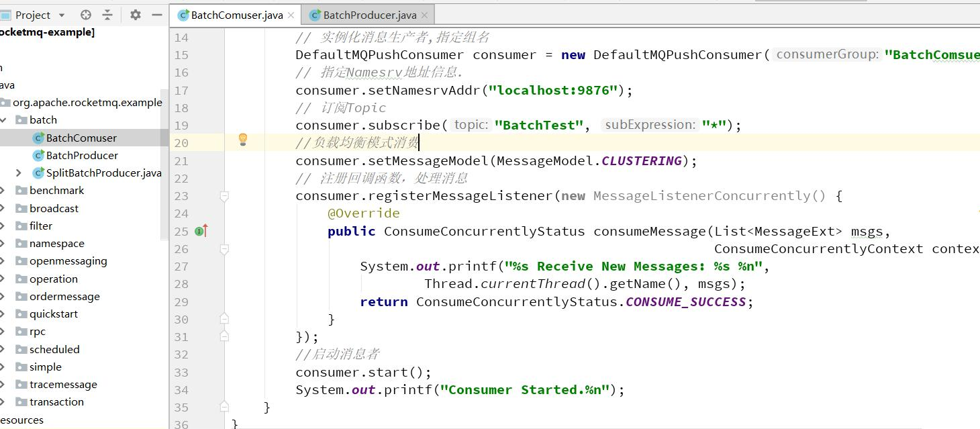
Task: Click the yellow light bulb on line 20
Action: (243, 140)
